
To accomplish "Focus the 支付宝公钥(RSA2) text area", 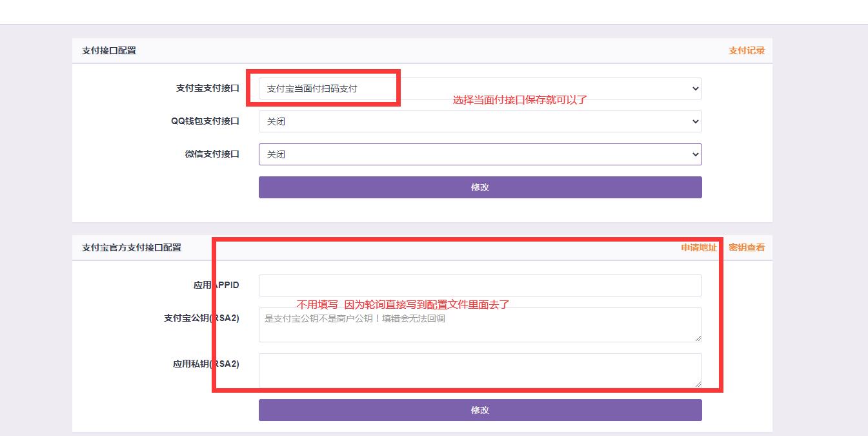I will click(x=480, y=325).
